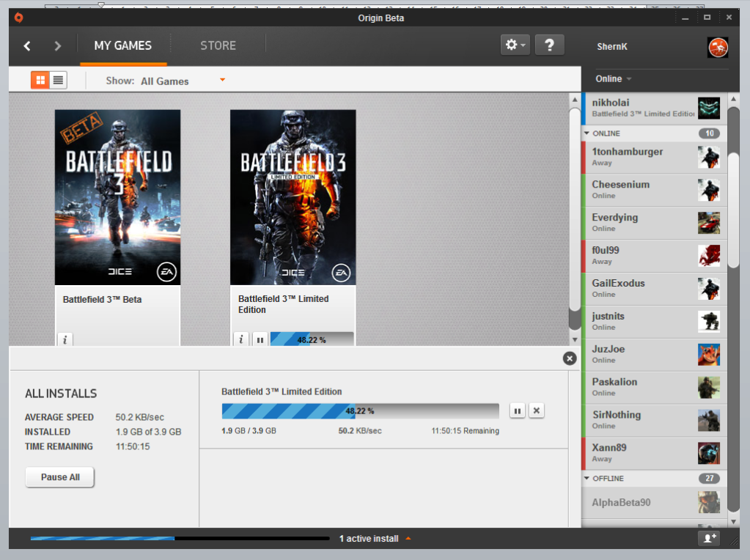
Task: Collapse the OFFLINE friends group
Action: click(x=587, y=479)
